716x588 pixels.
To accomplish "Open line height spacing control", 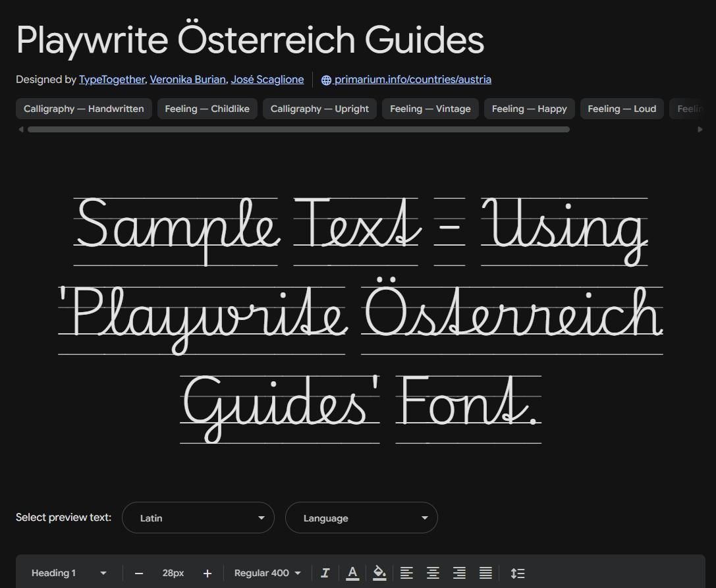I will pyautogui.click(x=517, y=573).
